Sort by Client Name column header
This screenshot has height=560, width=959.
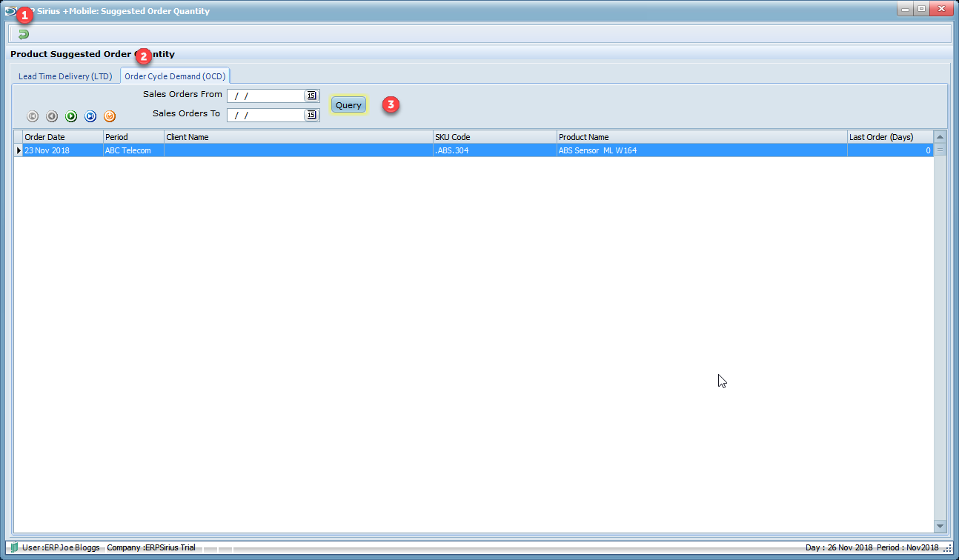tap(299, 137)
